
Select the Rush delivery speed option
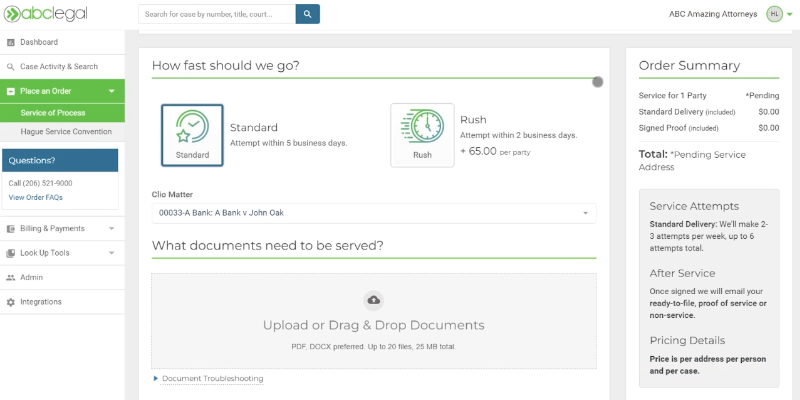[422, 135]
